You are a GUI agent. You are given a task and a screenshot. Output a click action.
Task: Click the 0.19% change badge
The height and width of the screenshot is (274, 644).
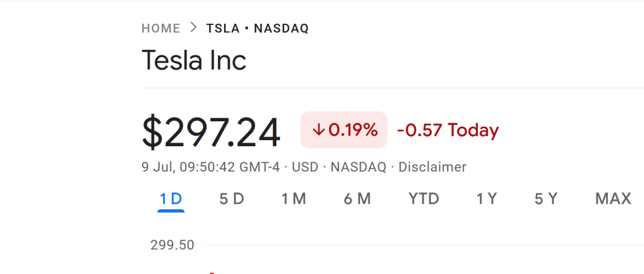[344, 130]
